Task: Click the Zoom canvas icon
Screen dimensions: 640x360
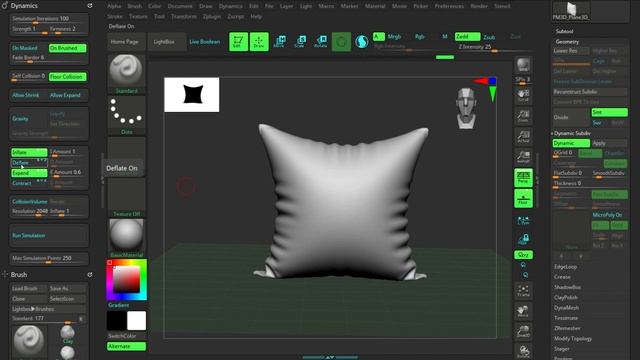Action: click(523, 116)
